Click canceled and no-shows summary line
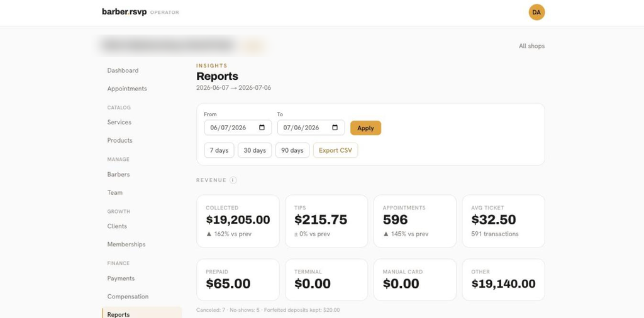The image size is (644, 318). [x=268, y=310]
